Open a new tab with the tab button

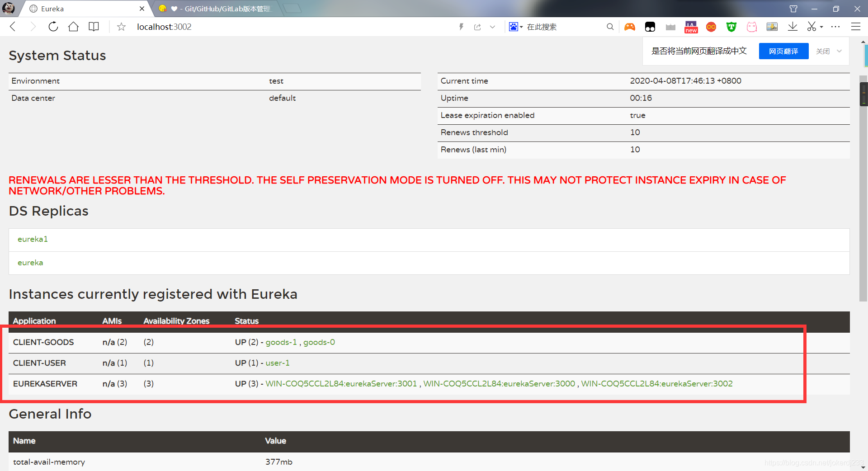tap(292, 8)
